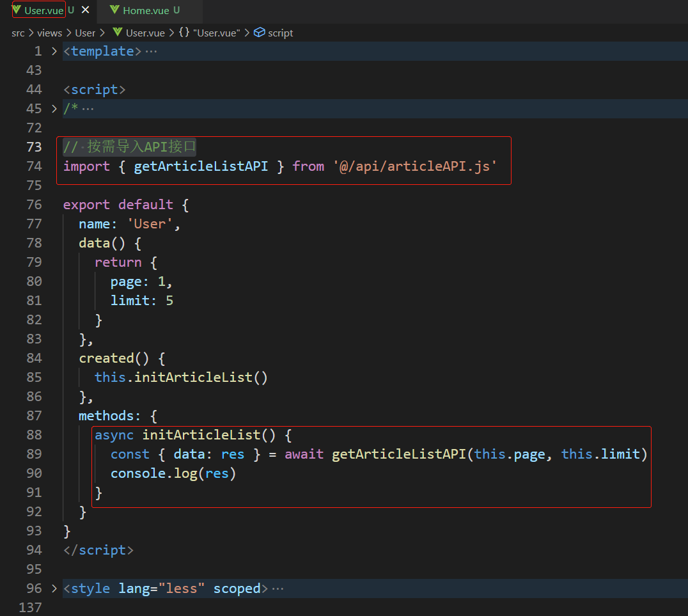Select 'User' folder in the breadcrumb
This screenshot has width=688, height=616.
(x=85, y=33)
